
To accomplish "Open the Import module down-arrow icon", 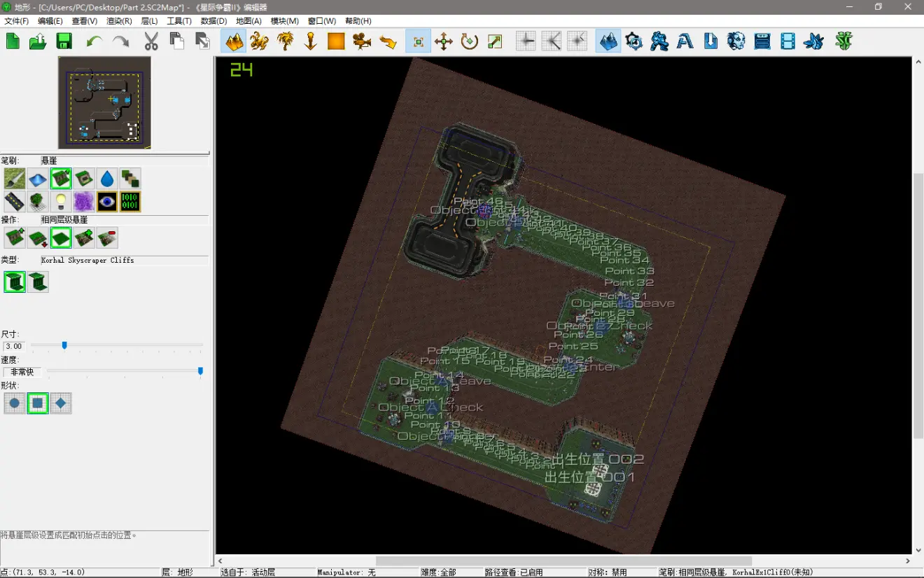I will tap(711, 41).
